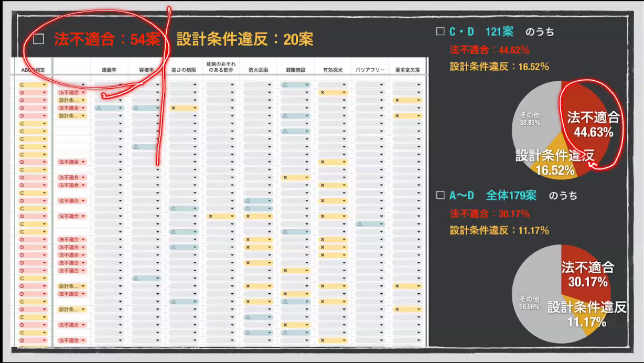Click the 設計条件違反:11.17% text line
This screenshot has width=644, height=363.
pyautogui.click(x=499, y=230)
